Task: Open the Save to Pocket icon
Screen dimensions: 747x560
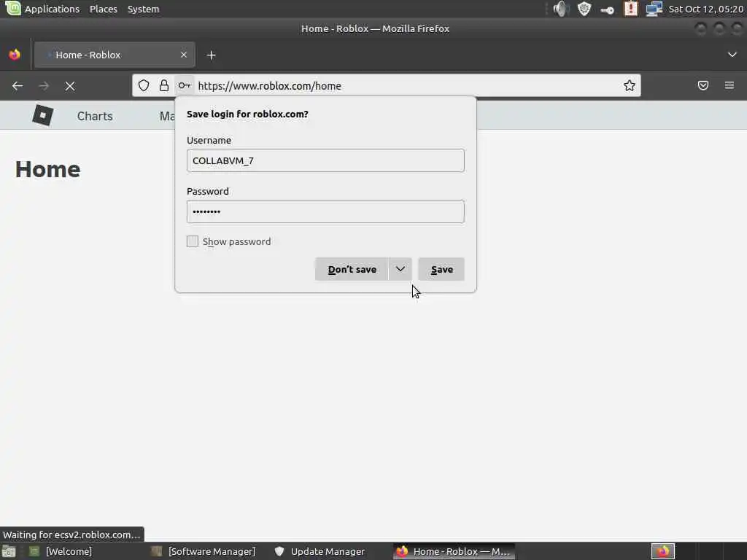Action: click(x=703, y=86)
